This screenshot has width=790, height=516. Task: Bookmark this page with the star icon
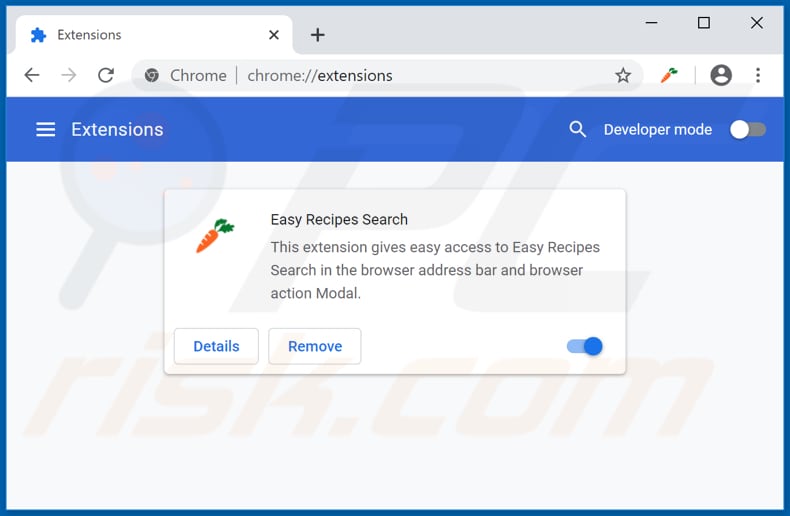click(623, 75)
